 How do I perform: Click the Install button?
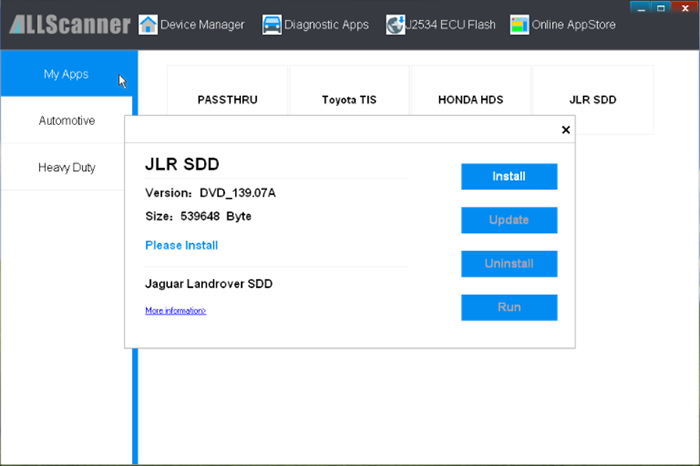tap(509, 176)
